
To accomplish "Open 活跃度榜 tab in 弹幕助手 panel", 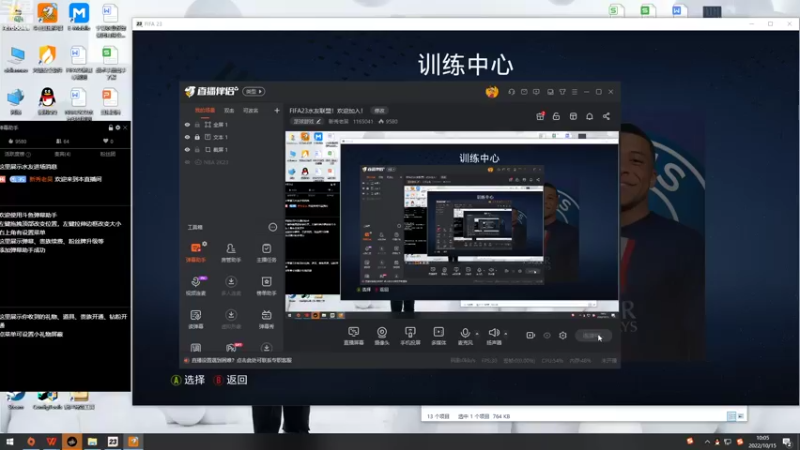I will click(18, 154).
